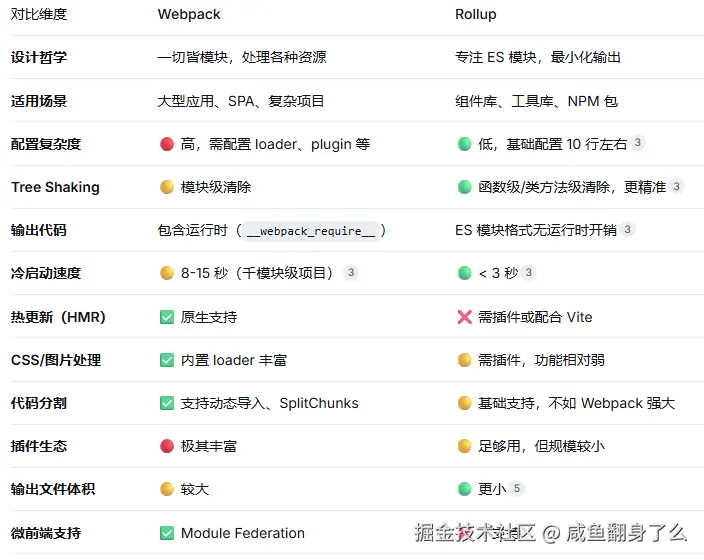Click text 需插件，功能相对弱
Image resolution: width=704 pixels, height=560 pixels.
pyautogui.click(x=541, y=360)
